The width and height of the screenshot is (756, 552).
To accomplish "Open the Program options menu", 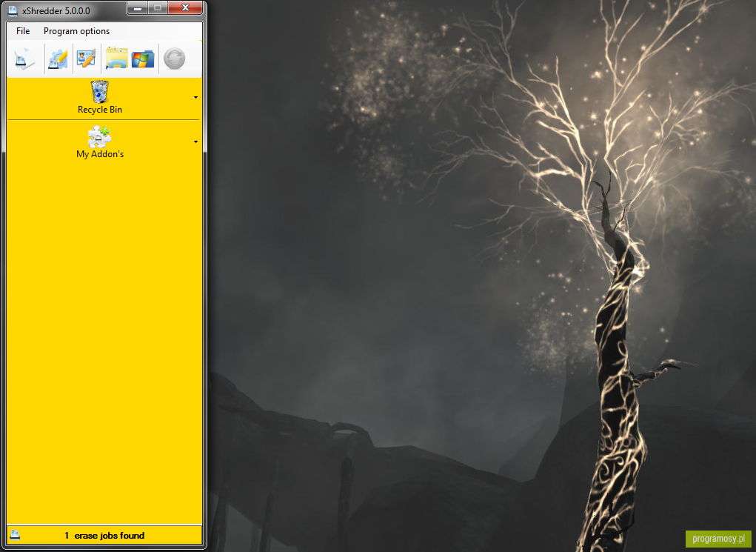I will point(77,31).
